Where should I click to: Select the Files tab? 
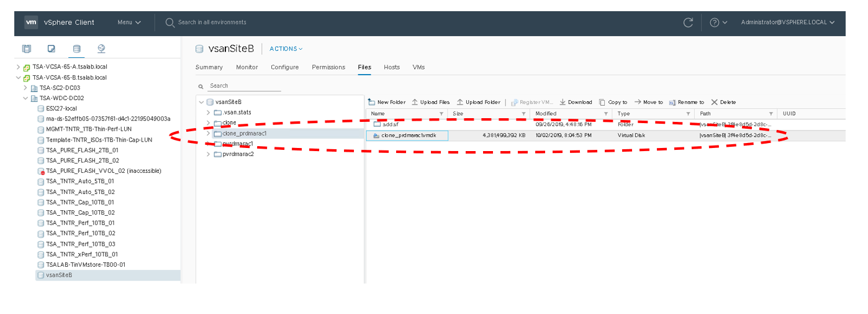pos(364,67)
